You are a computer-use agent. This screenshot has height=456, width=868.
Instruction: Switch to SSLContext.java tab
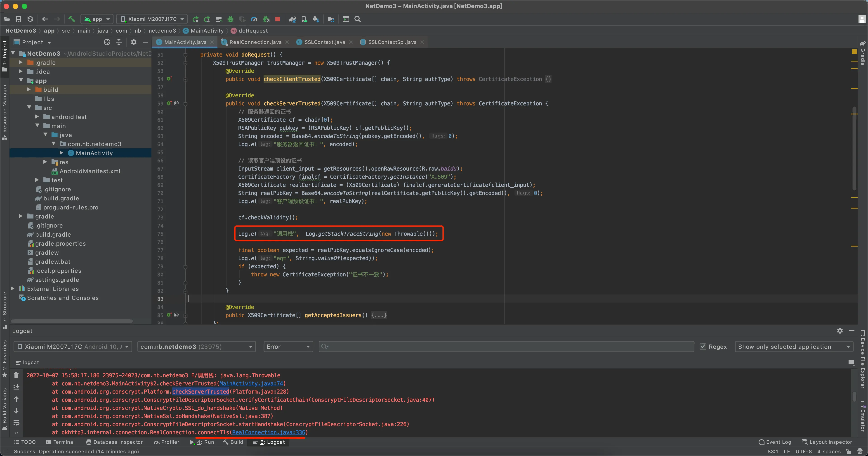point(325,42)
